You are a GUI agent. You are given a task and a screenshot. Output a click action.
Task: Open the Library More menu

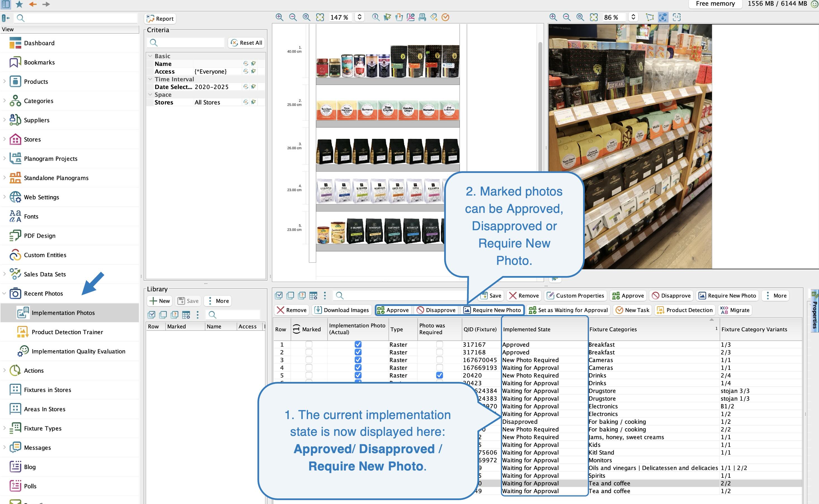pyautogui.click(x=218, y=301)
